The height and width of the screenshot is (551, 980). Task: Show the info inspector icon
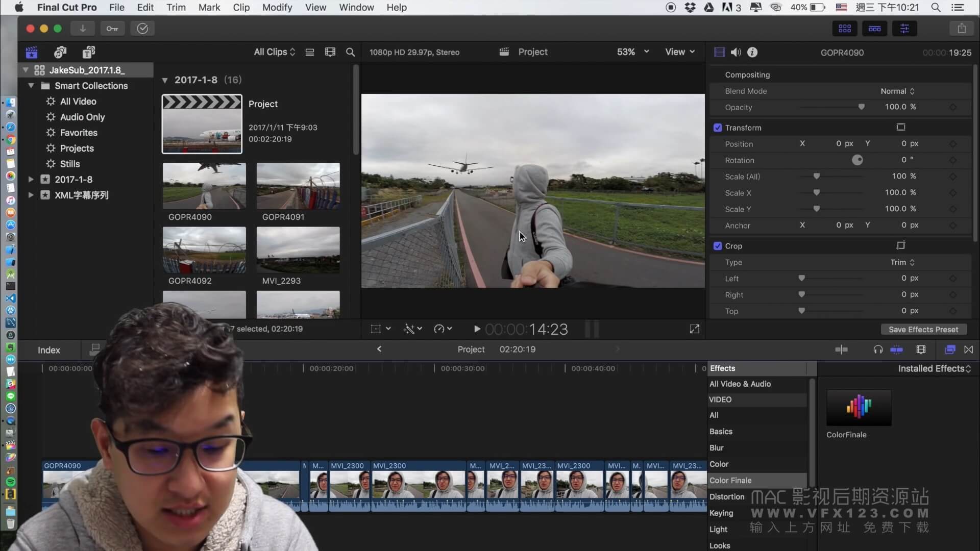[752, 52]
